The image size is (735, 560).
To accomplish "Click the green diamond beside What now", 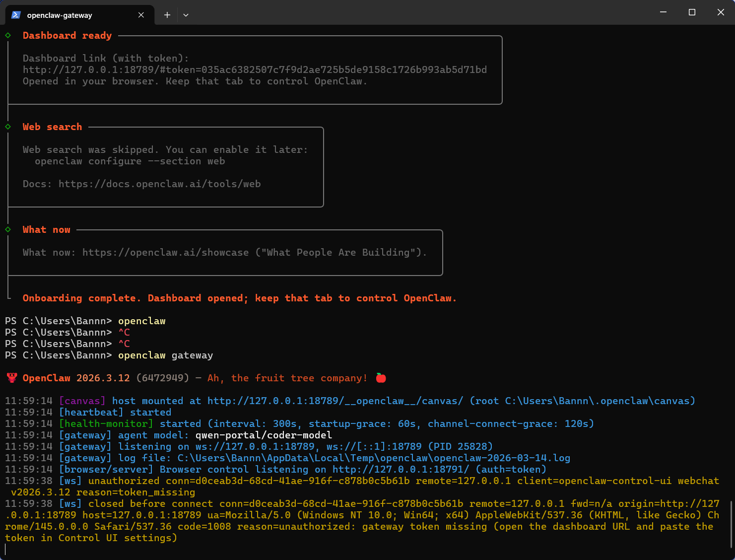I will [8, 229].
